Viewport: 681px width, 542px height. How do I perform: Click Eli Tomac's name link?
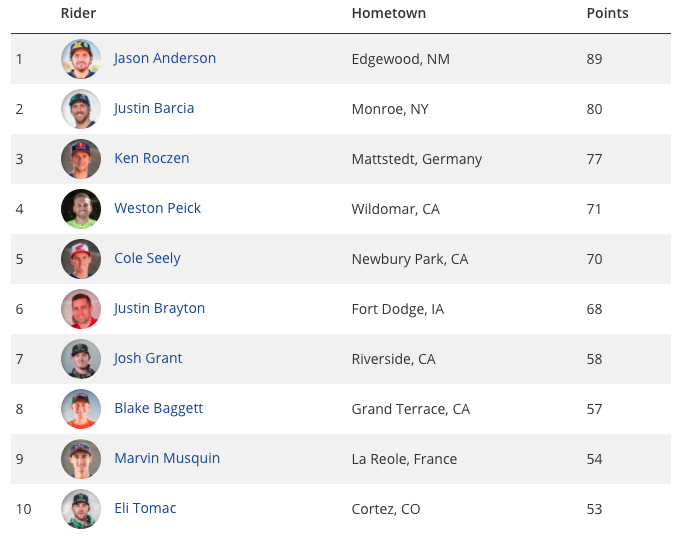click(145, 508)
